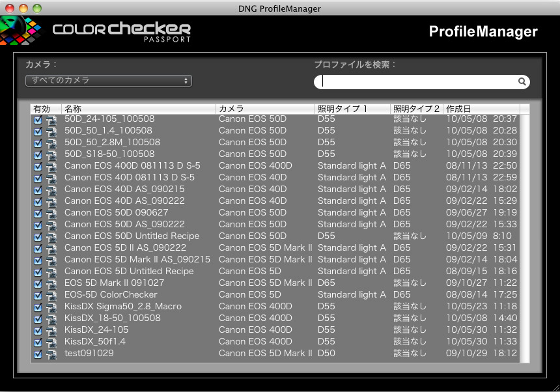This screenshot has width=560, height=392.
Task: Click the 50D_50_2.8M_100508 profile name
Action: [112, 142]
